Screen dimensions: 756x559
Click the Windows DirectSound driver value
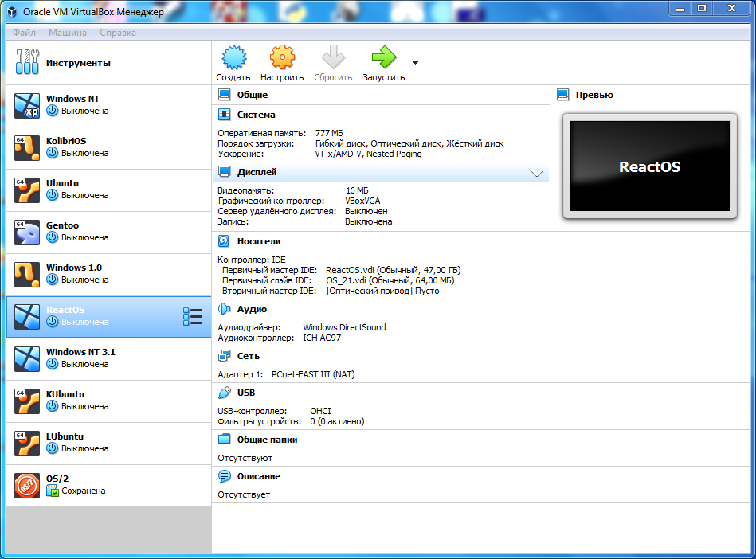tap(344, 327)
